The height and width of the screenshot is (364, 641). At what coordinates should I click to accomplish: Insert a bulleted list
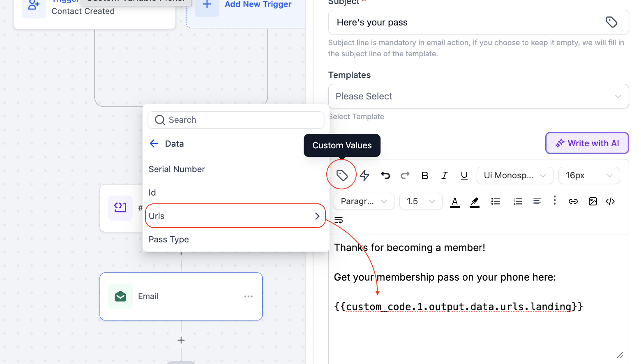click(x=496, y=201)
